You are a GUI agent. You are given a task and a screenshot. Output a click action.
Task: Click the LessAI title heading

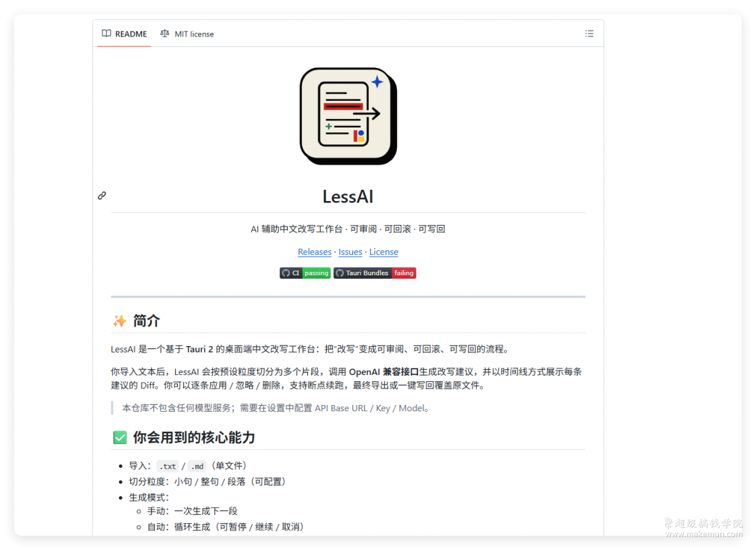(x=348, y=197)
